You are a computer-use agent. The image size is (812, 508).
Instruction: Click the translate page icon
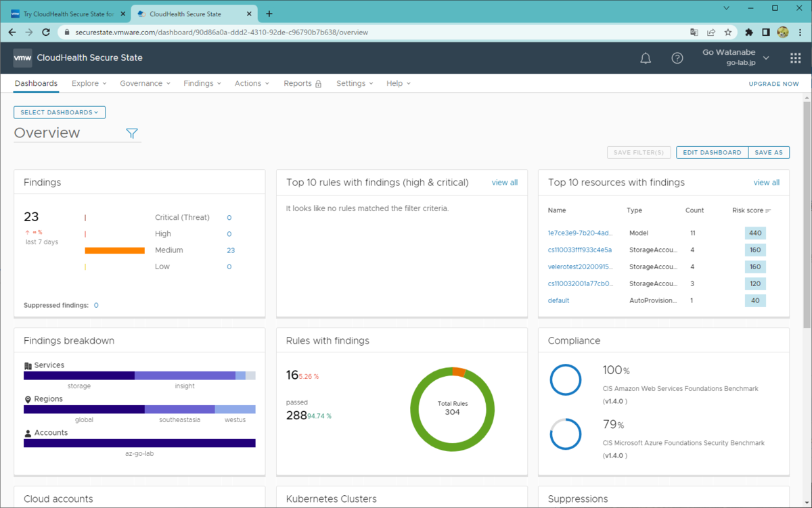pos(694,32)
